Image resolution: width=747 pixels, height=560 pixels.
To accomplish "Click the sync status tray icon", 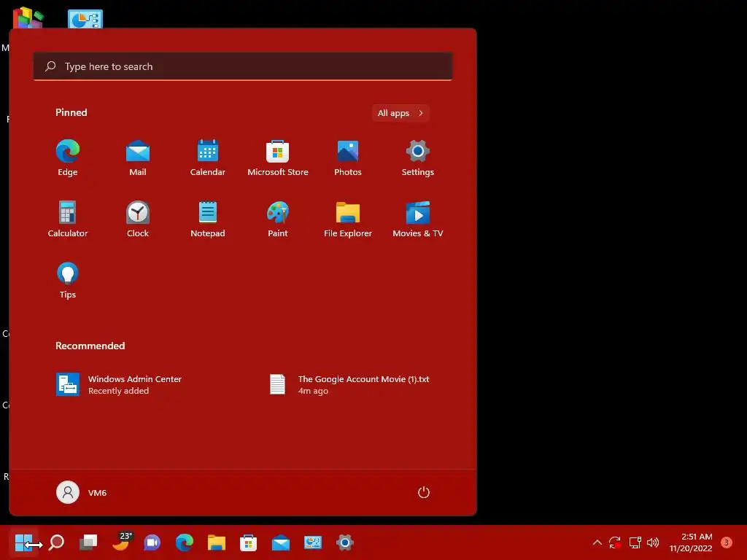I will 614,542.
